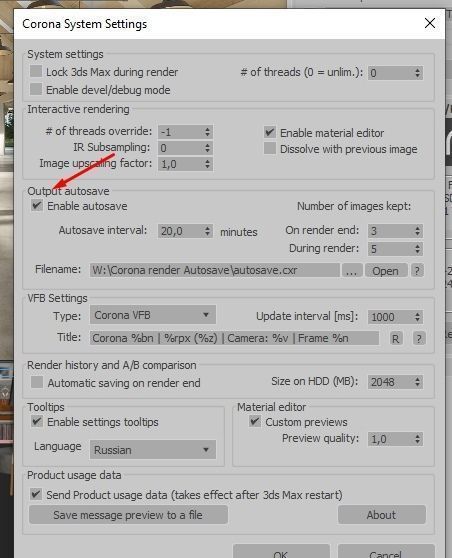
Task: Click the 'Open' button for autosave folder
Action: [x=386, y=270]
